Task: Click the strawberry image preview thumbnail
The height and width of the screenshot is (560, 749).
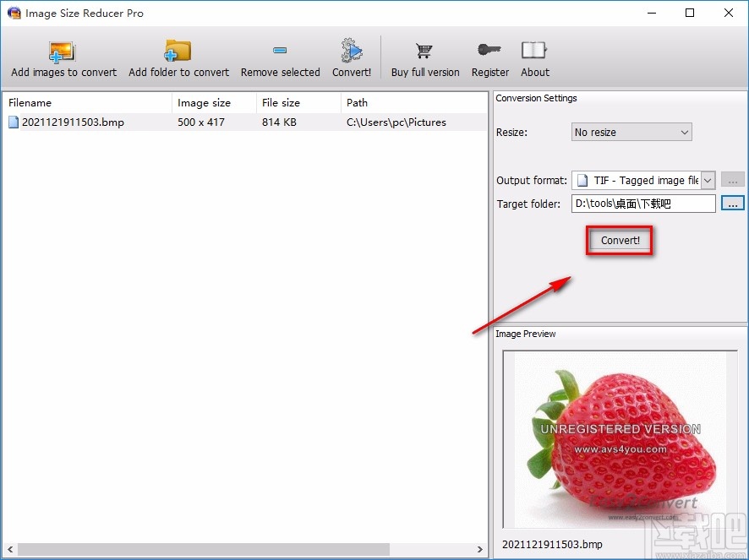Action: [x=620, y=439]
